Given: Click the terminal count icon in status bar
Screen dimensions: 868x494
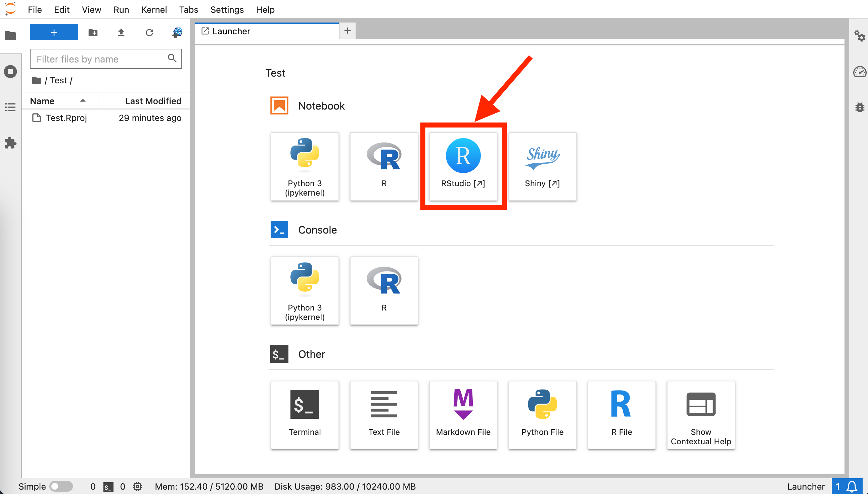Looking at the screenshot, I should [x=108, y=487].
